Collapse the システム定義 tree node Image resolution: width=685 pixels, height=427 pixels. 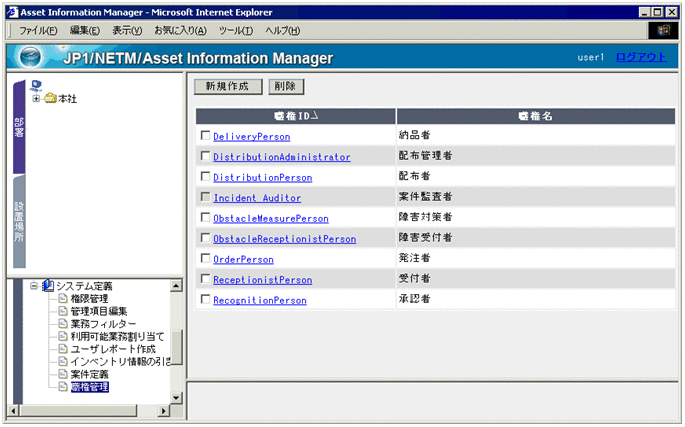click(34, 286)
